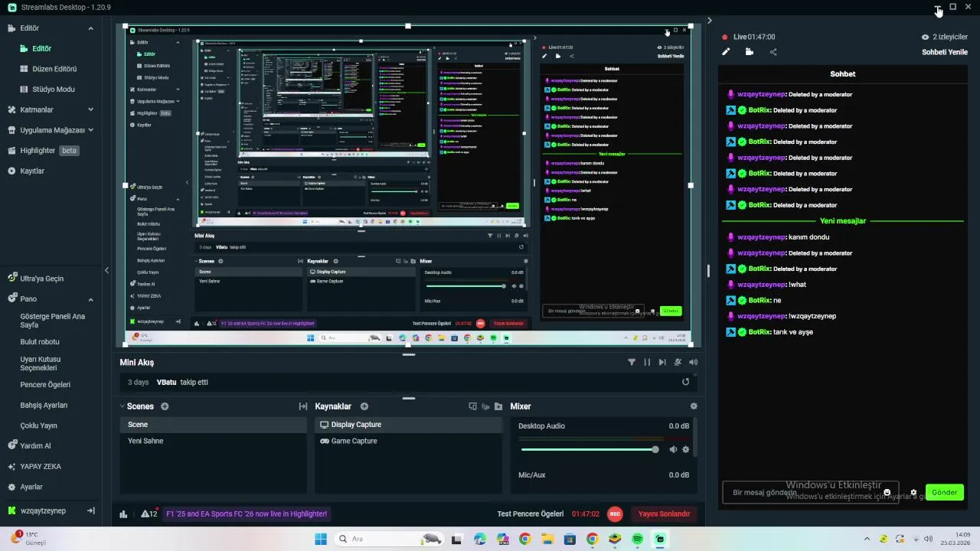The width and height of the screenshot is (980, 551).
Task: Open the notifications warning icon showing 12
Action: 149,514
